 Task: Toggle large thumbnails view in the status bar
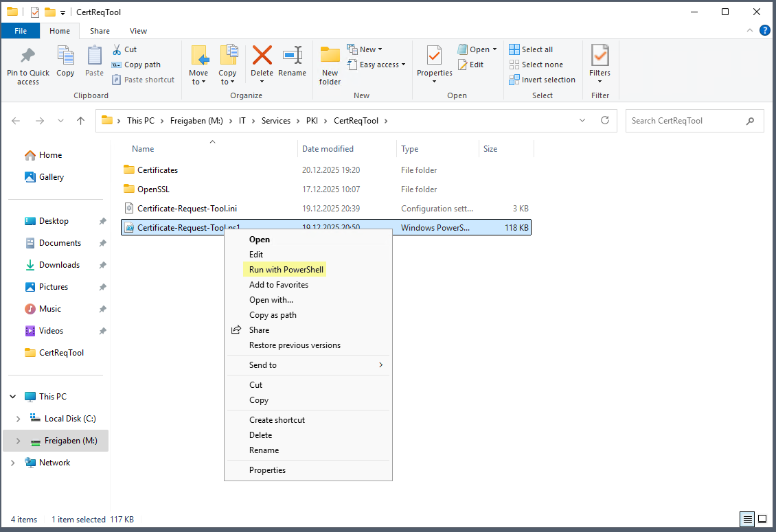click(762, 520)
